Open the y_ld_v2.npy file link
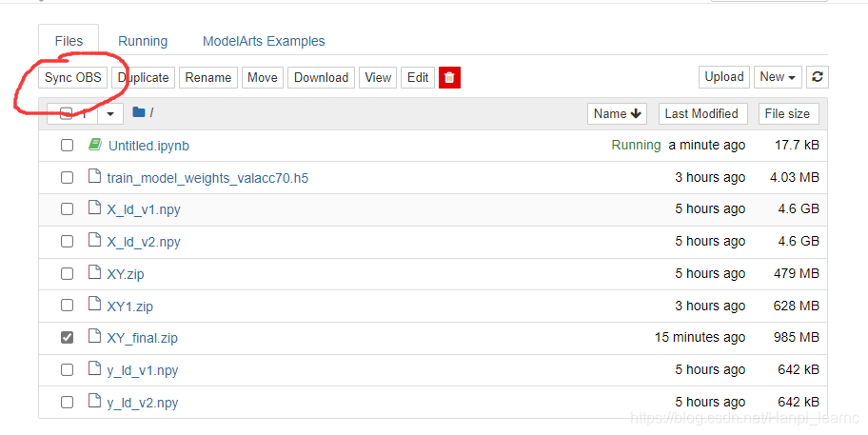868x435 pixels. click(x=143, y=403)
